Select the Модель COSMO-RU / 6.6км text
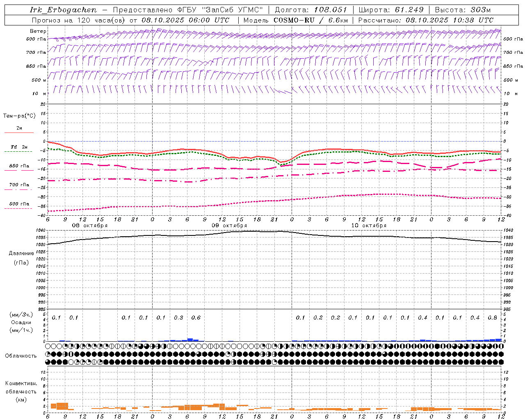The image size is (525, 420). click(x=296, y=20)
